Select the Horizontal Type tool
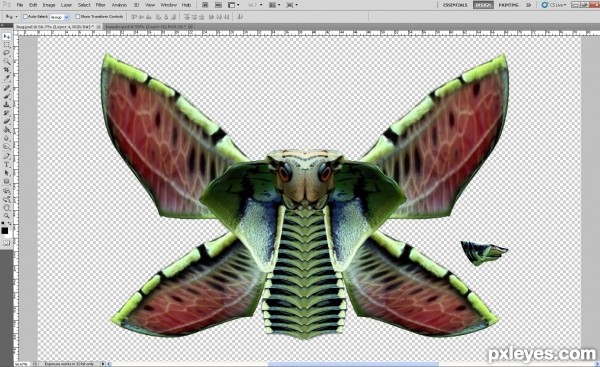600x367 pixels. click(x=7, y=165)
